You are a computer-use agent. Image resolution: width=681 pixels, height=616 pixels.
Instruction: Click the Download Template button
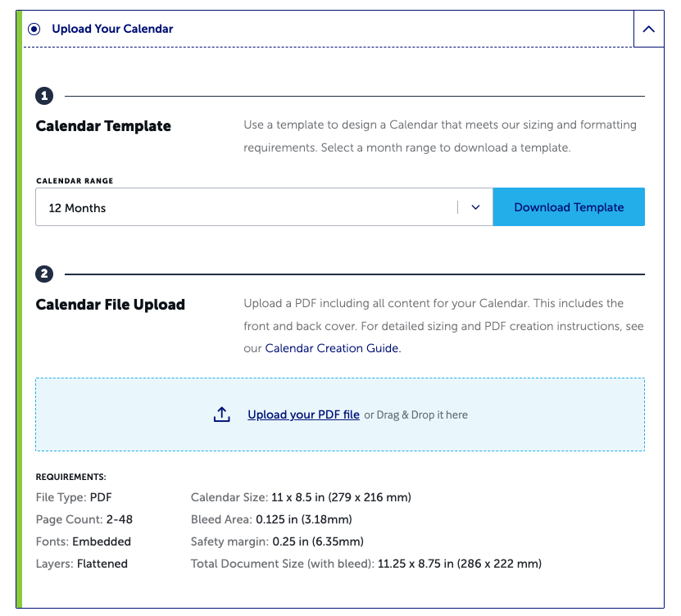click(569, 207)
